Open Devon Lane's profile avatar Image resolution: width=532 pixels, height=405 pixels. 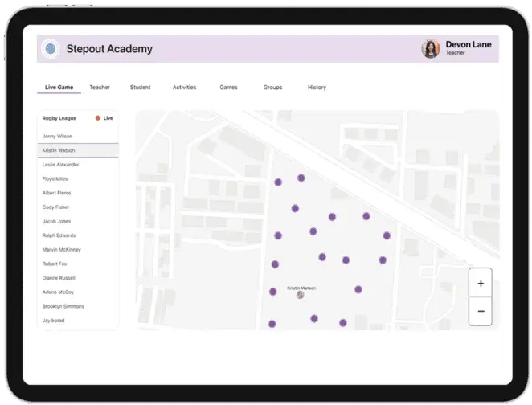431,49
